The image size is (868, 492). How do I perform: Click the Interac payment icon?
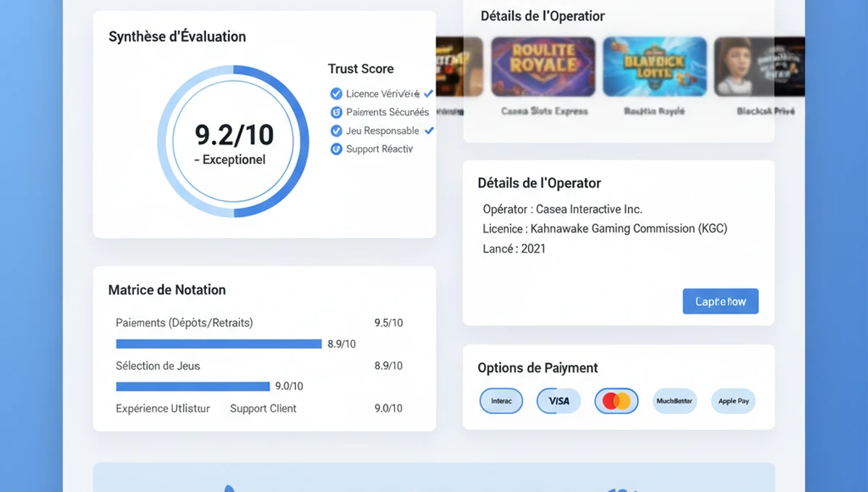[x=501, y=400]
